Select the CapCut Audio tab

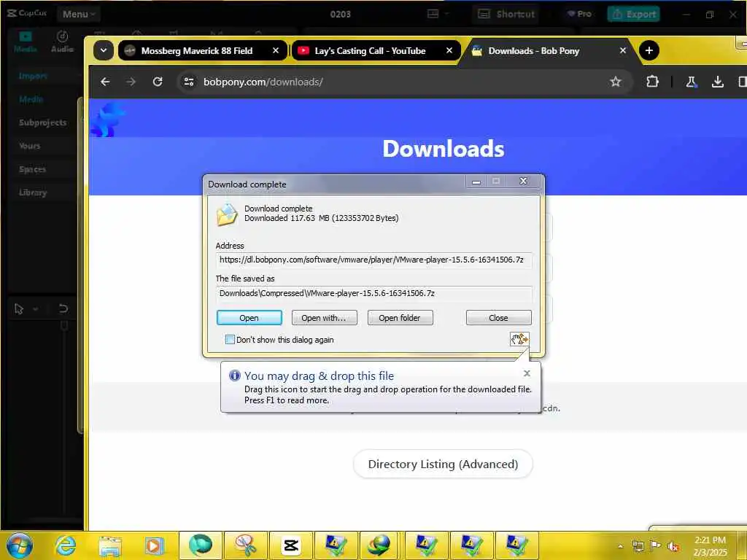(63, 42)
